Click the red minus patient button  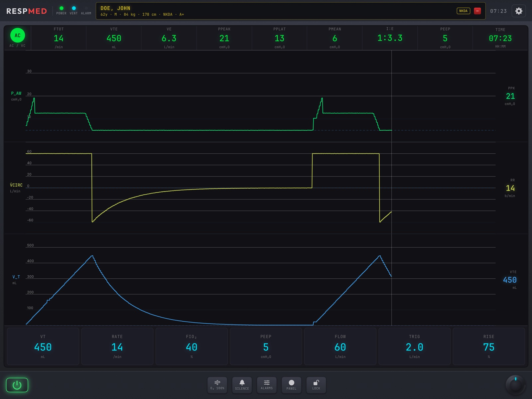477,11
